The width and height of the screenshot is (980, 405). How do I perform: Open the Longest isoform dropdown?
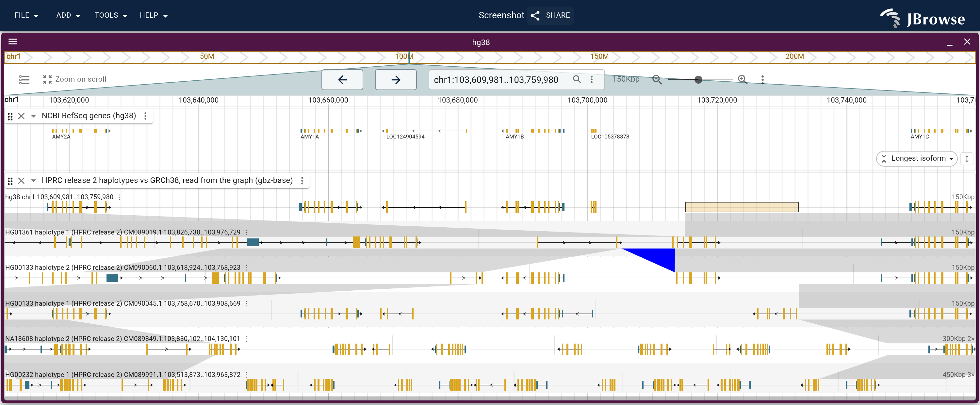click(917, 158)
